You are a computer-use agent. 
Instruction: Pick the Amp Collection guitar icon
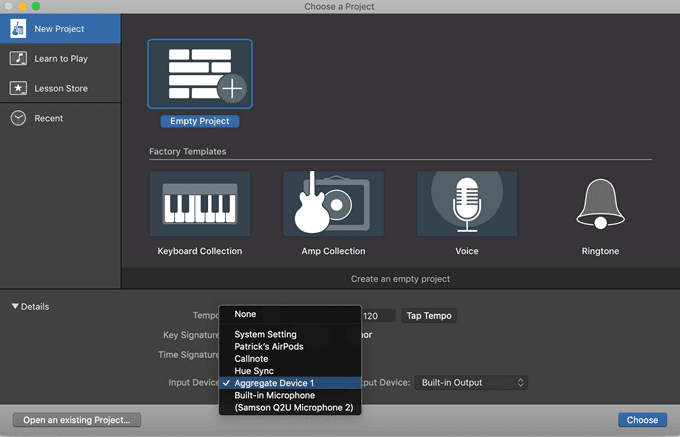pos(333,204)
